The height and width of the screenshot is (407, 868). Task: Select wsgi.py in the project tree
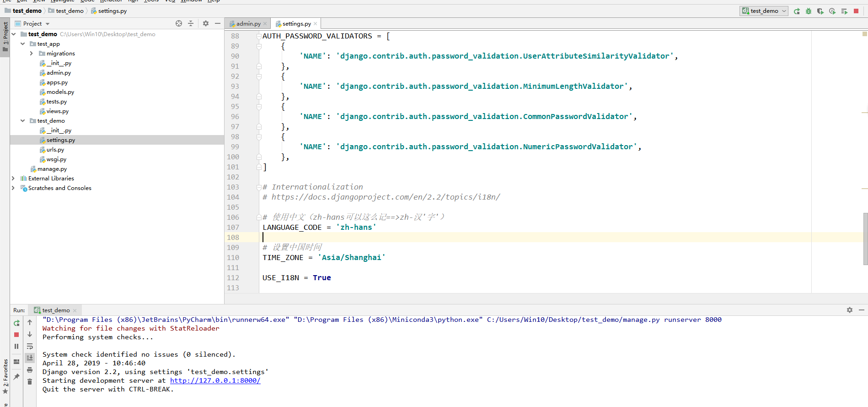point(56,159)
